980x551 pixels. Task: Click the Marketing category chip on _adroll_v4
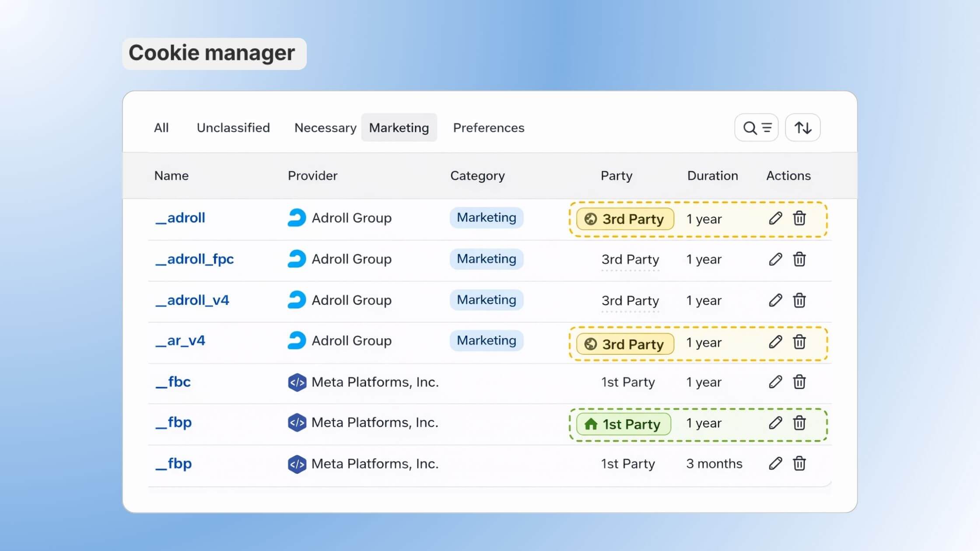pyautogui.click(x=486, y=300)
